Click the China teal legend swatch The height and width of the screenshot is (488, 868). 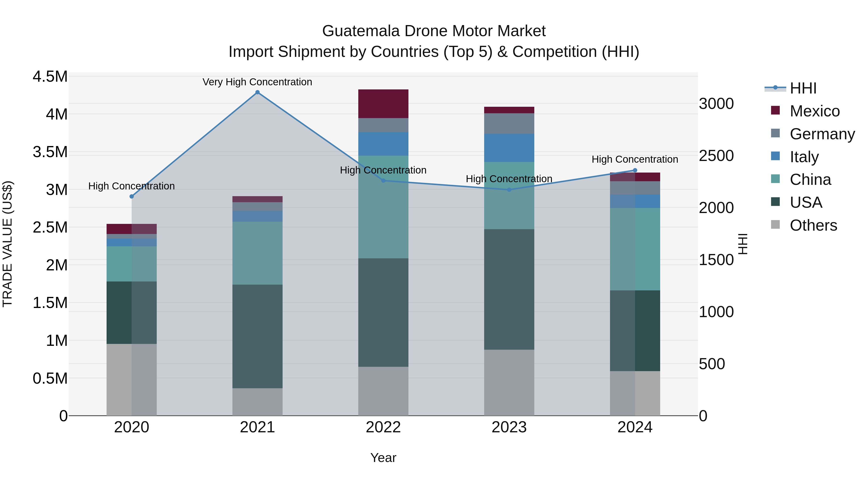(775, 179)
